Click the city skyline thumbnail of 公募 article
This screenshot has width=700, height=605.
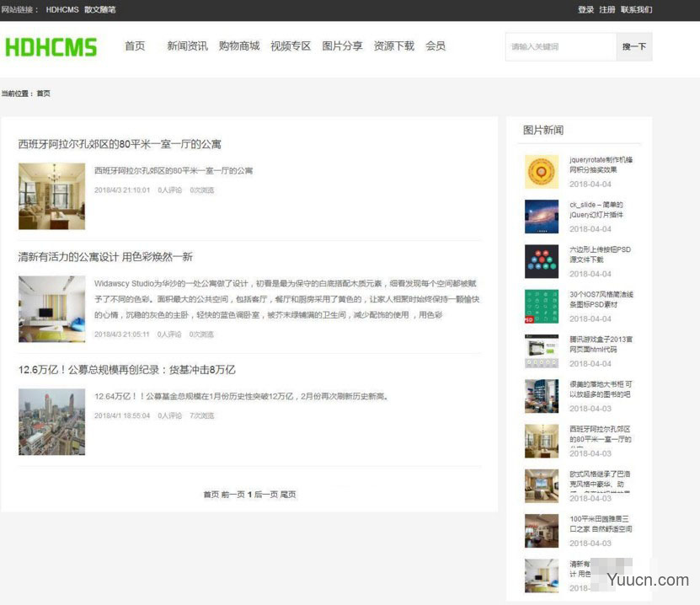tap(51, 421)
